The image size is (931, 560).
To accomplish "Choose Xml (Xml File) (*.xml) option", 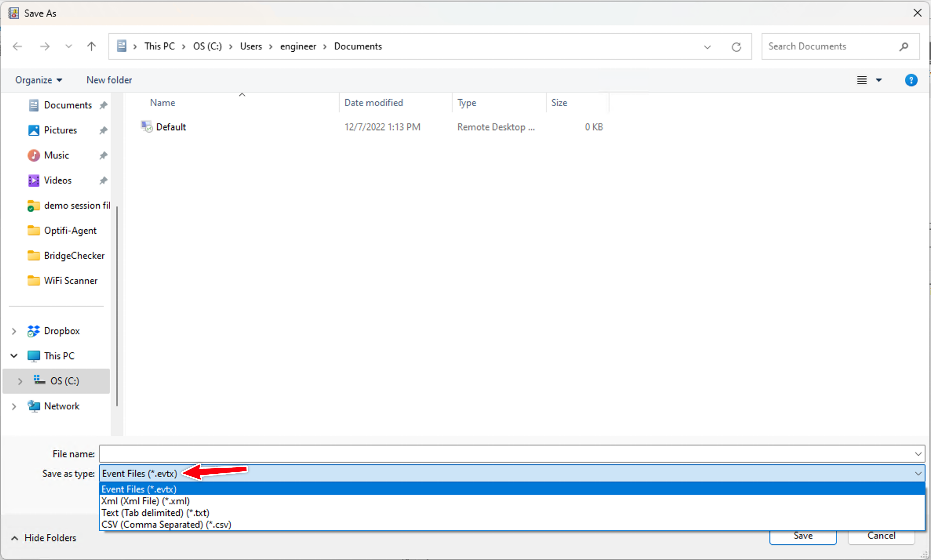I will click(x=512, y=501).
